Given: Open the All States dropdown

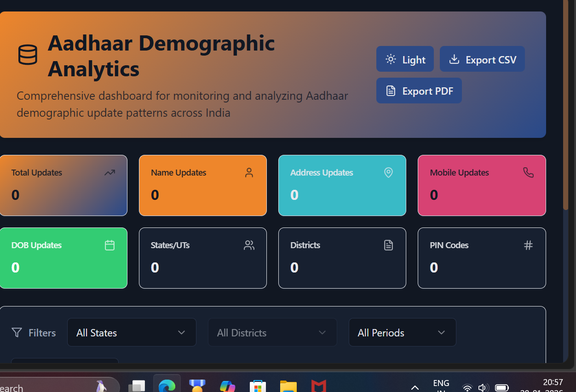Looking at the screenshot, I should pyautogui.click(x=132, y=332).
